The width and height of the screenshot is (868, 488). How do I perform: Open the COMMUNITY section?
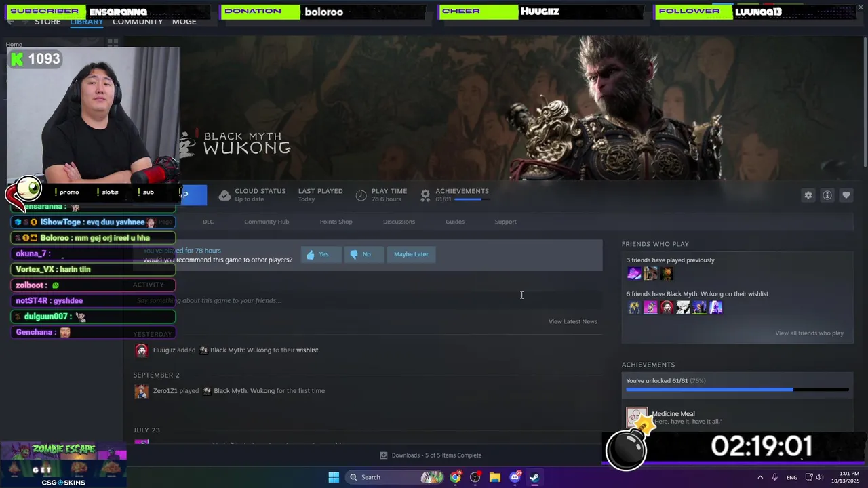[138, 22]
